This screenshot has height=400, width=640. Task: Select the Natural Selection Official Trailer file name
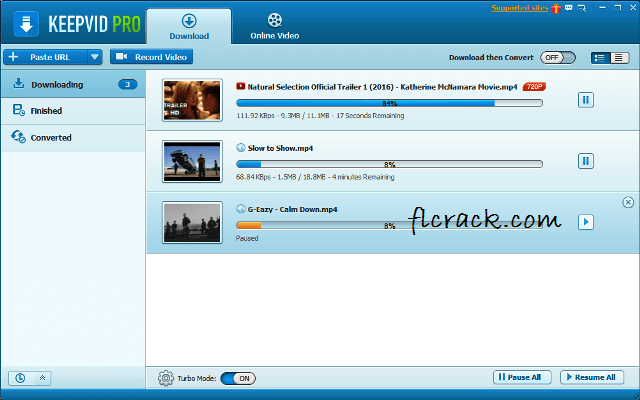[x=382, y=87]
